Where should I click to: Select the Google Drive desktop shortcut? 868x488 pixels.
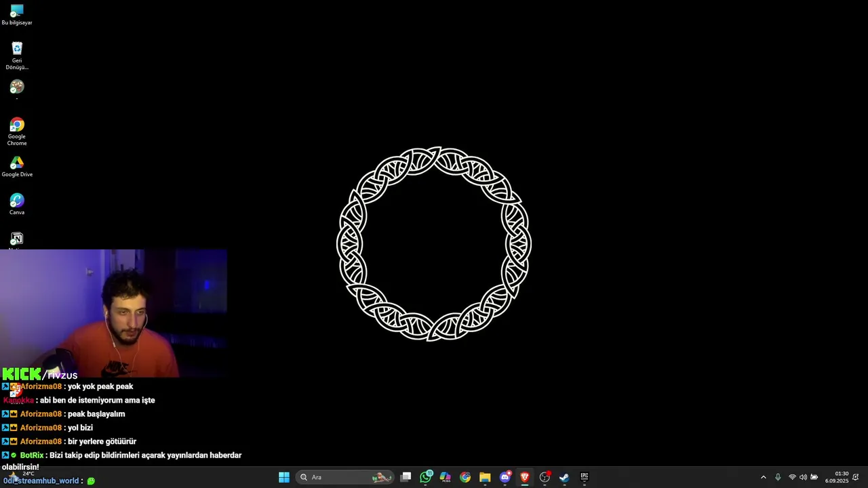17,167
